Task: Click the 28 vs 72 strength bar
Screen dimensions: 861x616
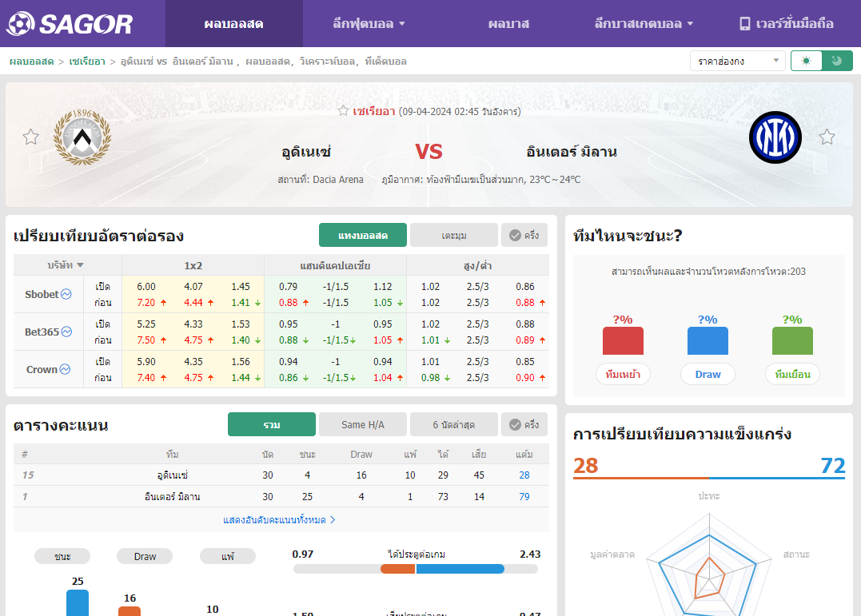Action: [x=709, y=479]
